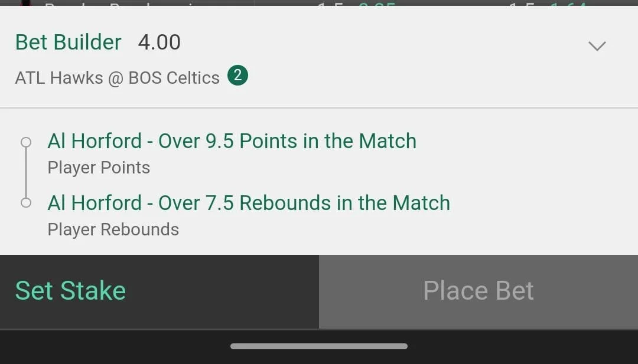The image size is (638, 364).
Task: Tap the Player Points market label
Action: 99,168
